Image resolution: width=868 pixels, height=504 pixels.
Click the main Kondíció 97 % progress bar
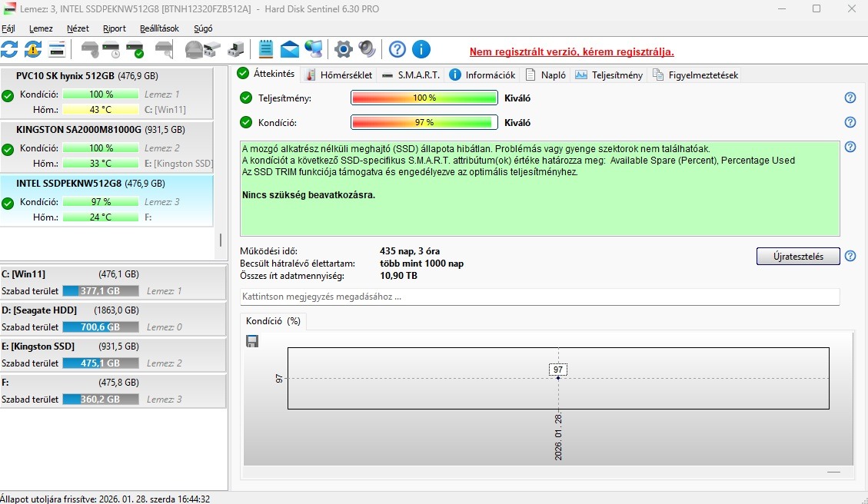(424, 122)
